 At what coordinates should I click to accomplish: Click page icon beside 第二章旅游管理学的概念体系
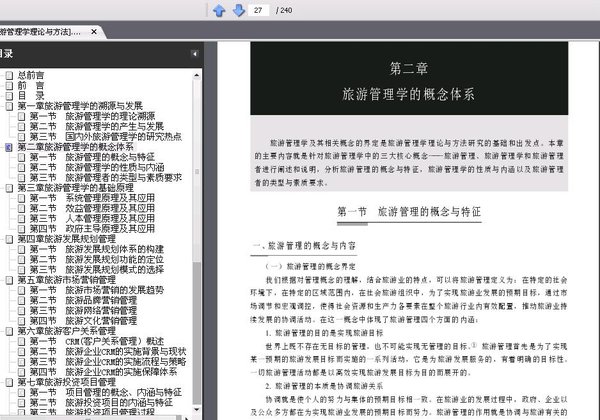point(9,147)
